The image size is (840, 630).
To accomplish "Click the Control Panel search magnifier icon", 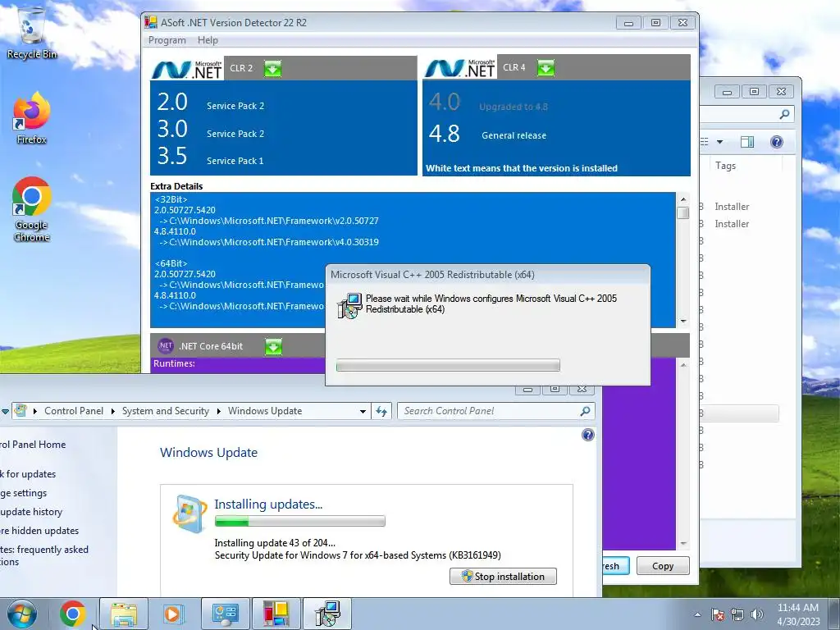I will 586,411.
